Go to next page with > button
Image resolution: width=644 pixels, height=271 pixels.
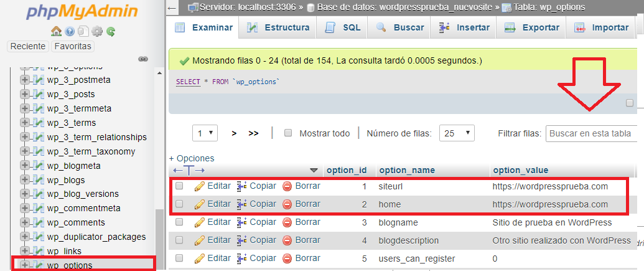[234, 133]
